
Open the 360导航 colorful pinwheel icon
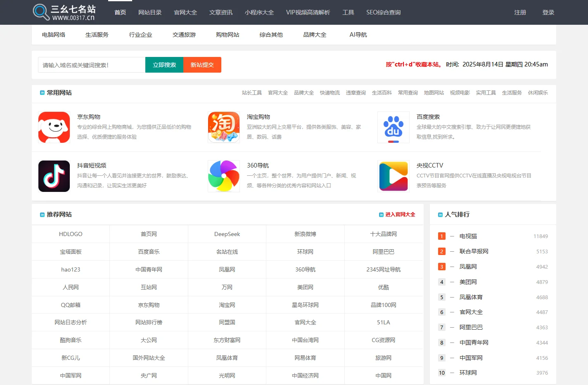[224, 176]
